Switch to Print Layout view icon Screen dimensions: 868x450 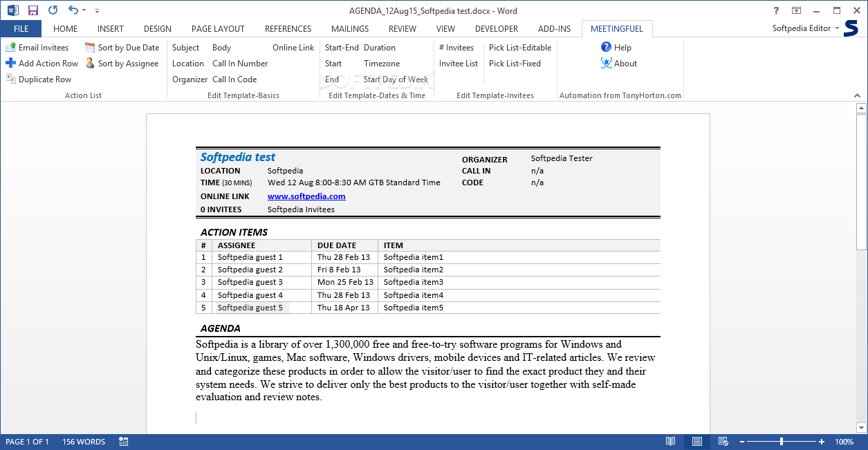[696, 442]
